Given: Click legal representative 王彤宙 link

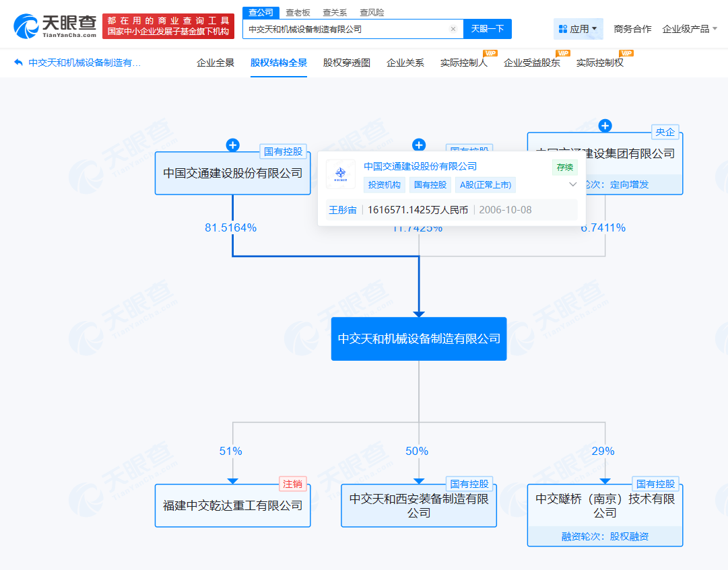Looking at the screenshot, I should coord(343,210).
